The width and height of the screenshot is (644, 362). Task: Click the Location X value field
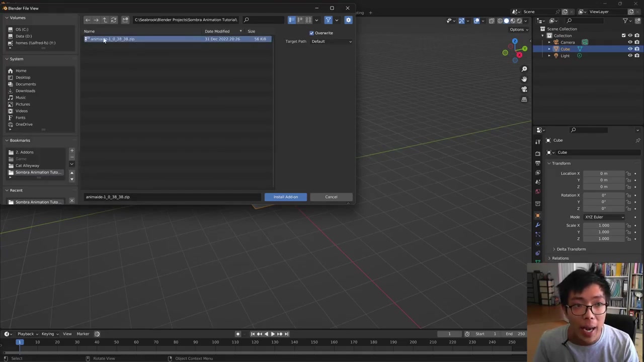(x=603, y=173)
